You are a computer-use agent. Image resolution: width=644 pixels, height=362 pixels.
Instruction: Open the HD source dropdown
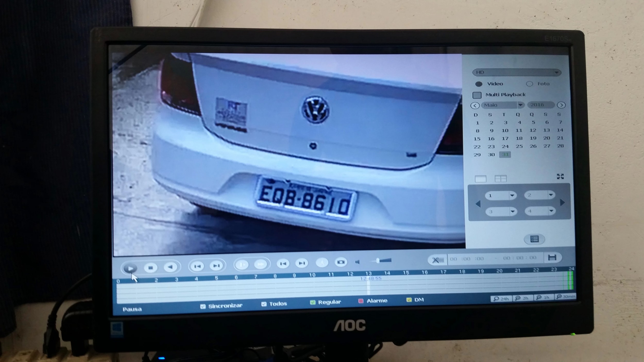(x=516, y=72)
